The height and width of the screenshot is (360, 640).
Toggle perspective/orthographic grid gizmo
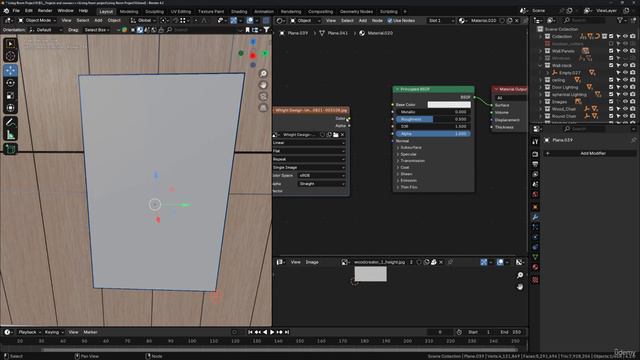[x=263, y=108]
